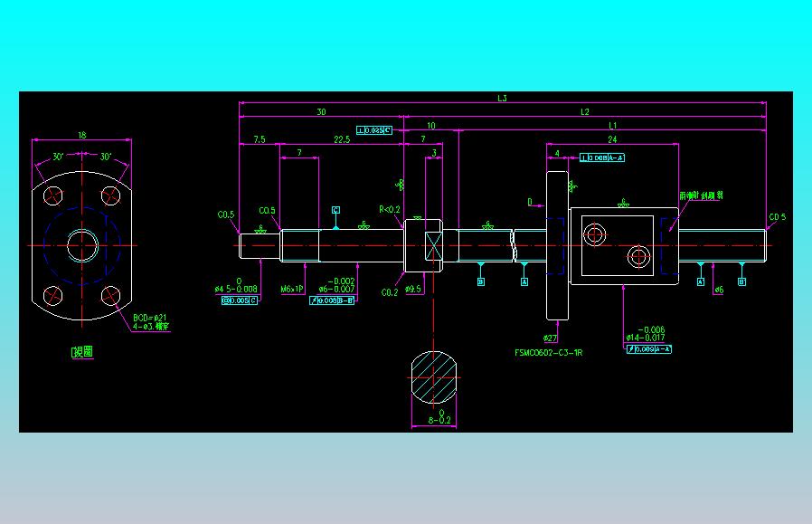Select the "BCD=ø21" bolt circle note
Image resolution: width=812 pixels, height=524 pixels.
(x=150, y=318)
